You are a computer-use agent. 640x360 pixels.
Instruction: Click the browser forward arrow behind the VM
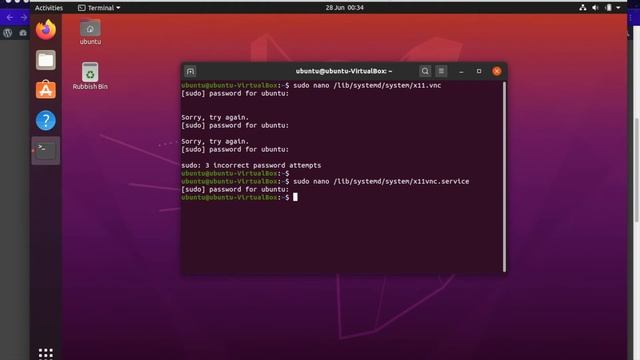(x=23, y=18)
